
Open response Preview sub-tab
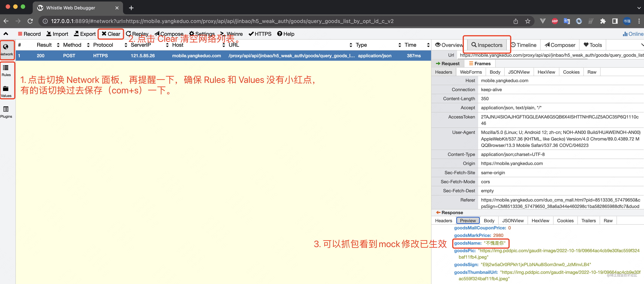(x=468, y=221)
